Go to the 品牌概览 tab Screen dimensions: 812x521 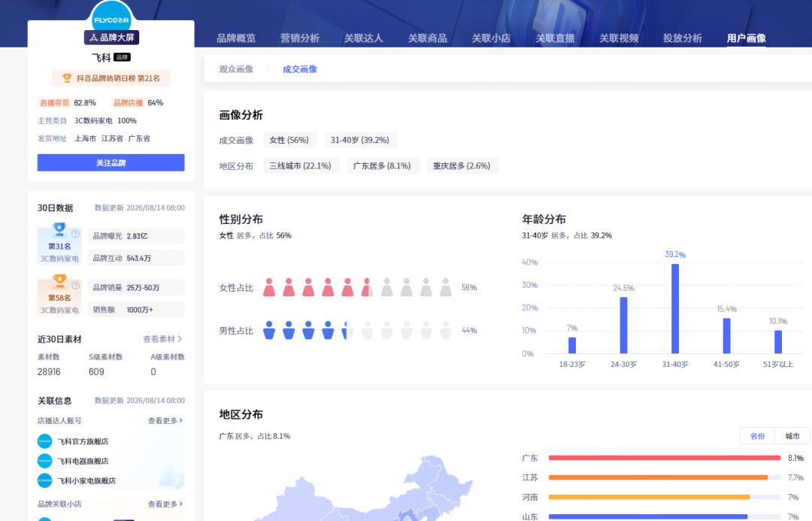click(x=236, y=38)
